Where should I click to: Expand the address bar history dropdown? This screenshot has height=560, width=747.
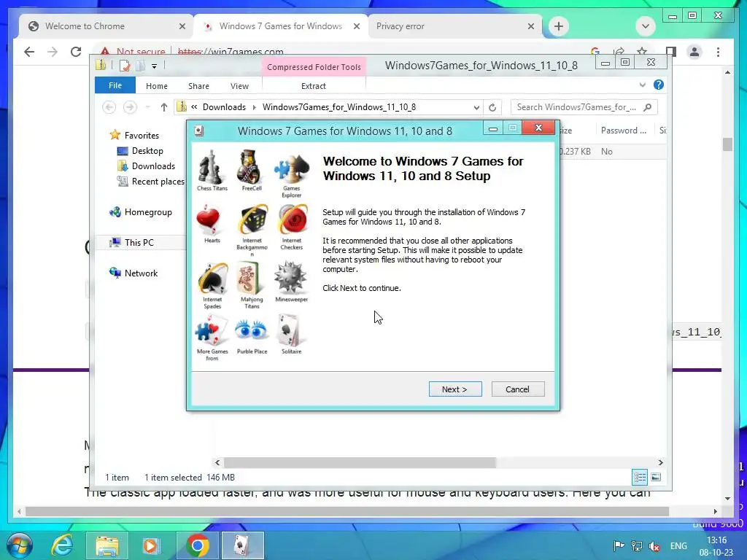click(476, 108)
